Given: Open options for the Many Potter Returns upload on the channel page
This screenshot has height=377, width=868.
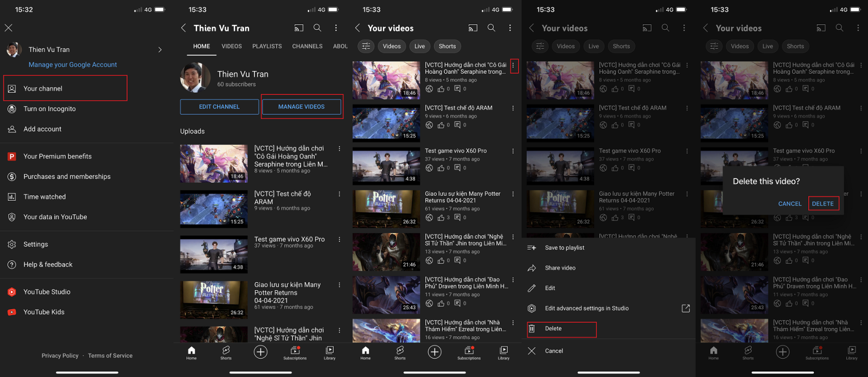Looking at the screenshot, I should (x=340, y=285).
